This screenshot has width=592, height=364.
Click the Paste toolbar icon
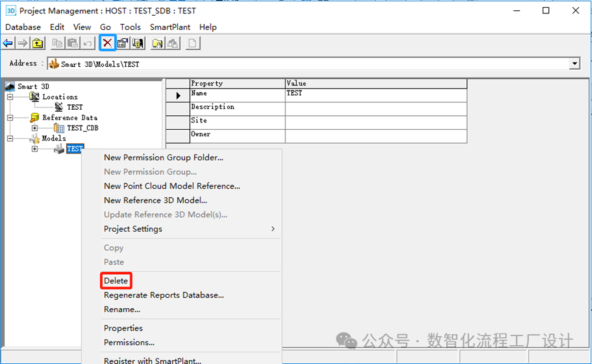coord(72,44)
